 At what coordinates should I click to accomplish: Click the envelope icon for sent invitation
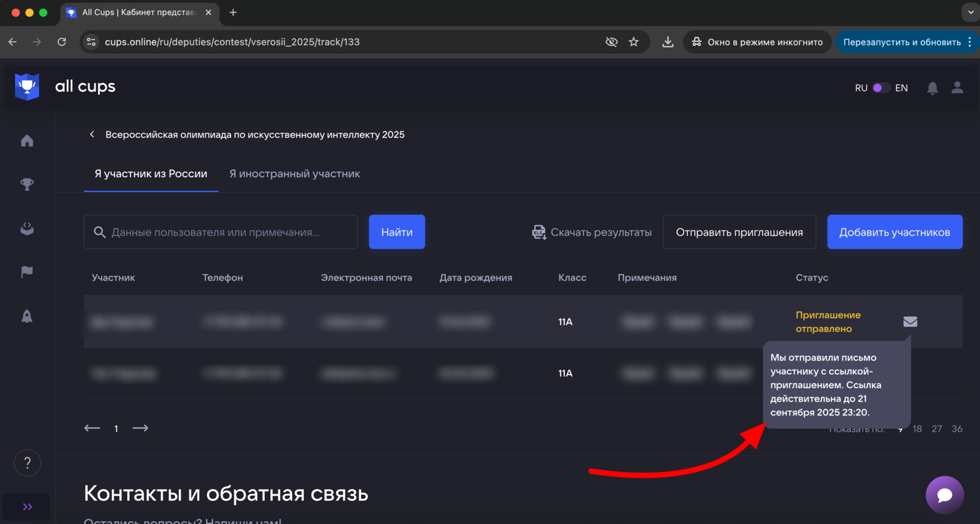910,322
